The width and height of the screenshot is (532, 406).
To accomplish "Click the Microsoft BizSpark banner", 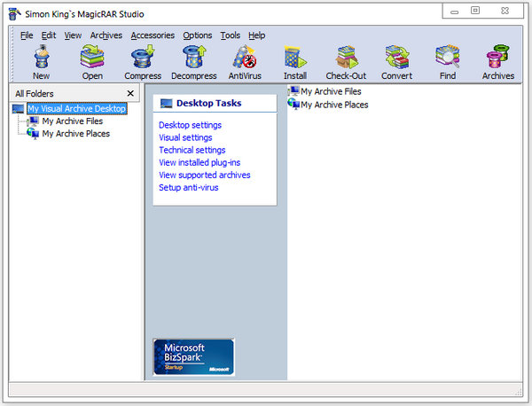I will pyautogui.click(x=193, y=356).
